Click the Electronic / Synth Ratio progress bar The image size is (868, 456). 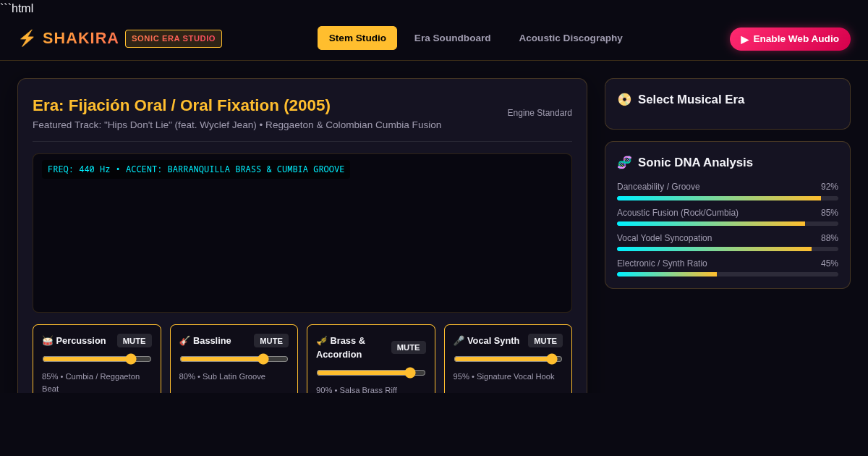pyautogui.click(x=728, y=274)
